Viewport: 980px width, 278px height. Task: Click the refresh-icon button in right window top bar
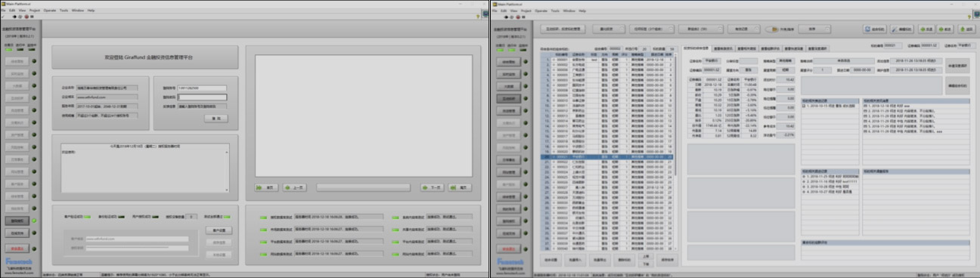click(875, 29)
